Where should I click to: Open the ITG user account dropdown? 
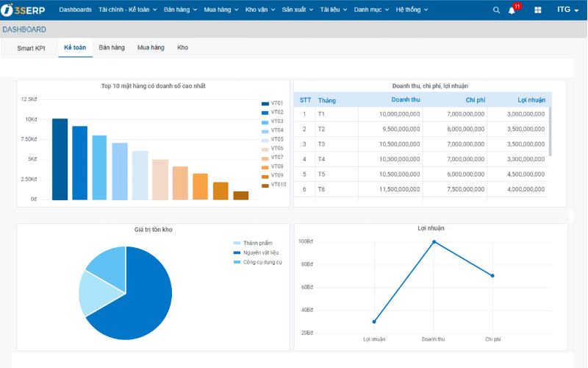coord(567,10)
